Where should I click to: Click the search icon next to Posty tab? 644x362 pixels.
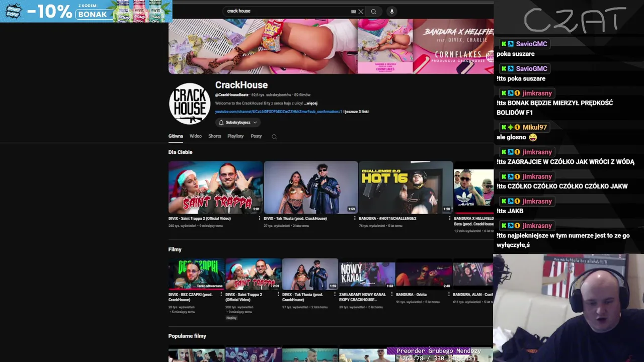[x=274, y=136]
